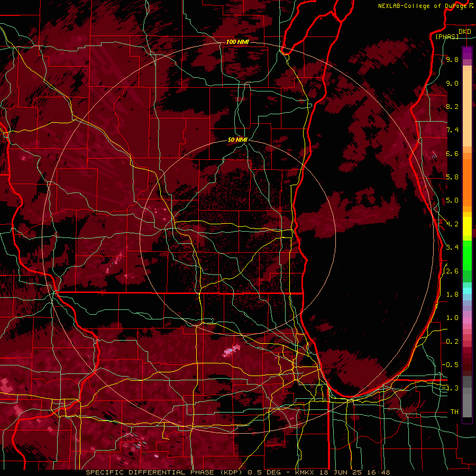Viewport: 476px width, 476px height.
Task: Click the 8.2 value on color scale
Action: click(x=452, y=106)
